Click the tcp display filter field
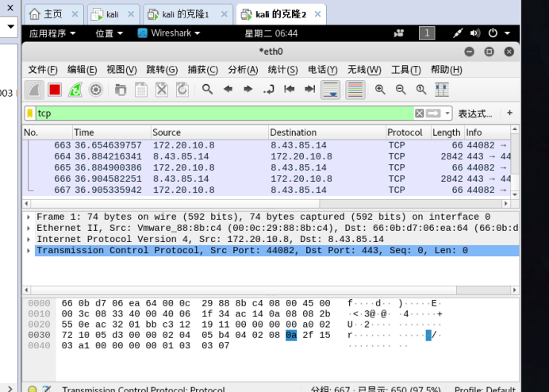The width and height of the screenshot is (549, 392). 224,113
